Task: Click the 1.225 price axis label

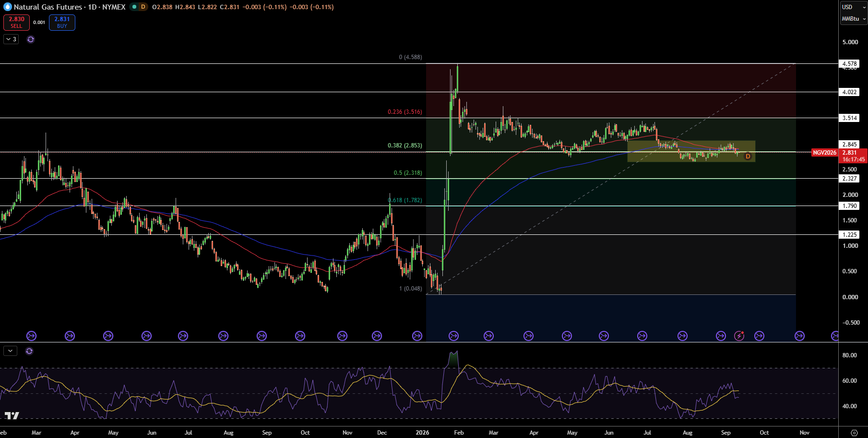Action: (x=849, y=234)
